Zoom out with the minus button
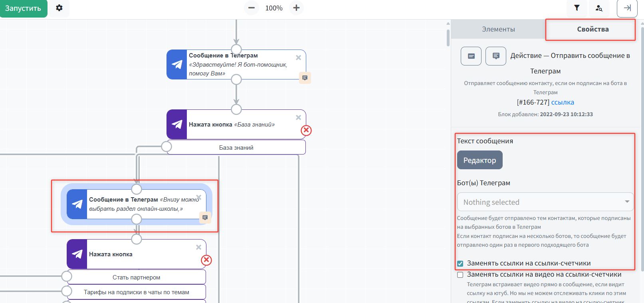The width and height of the screenshot is (644, 303). pos(252,8)
